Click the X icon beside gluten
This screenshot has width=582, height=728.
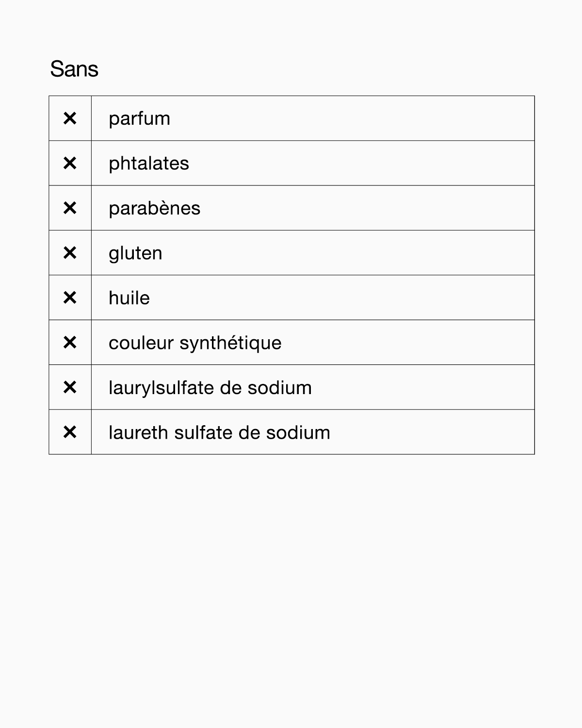coord(70,253)
